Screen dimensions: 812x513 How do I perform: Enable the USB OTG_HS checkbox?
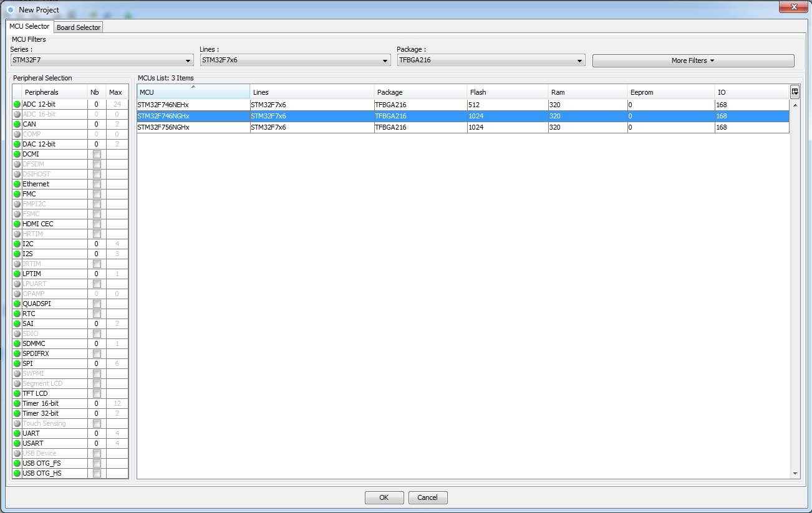click(x=97, y=473)
